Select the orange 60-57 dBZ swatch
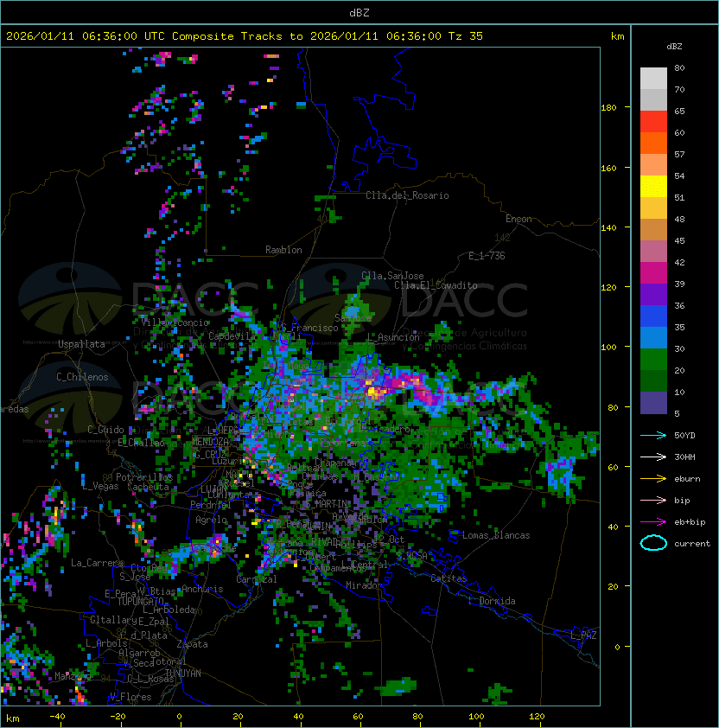 [x=653, y=143]
